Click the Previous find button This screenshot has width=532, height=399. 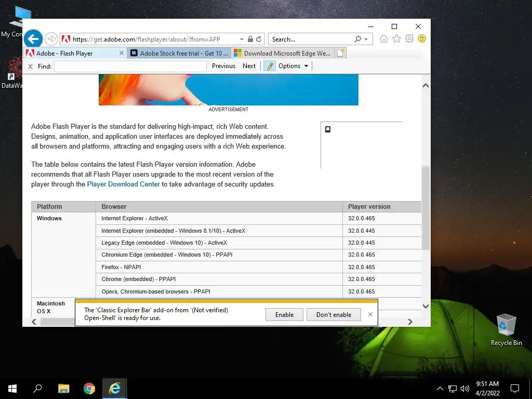point(223,66)
